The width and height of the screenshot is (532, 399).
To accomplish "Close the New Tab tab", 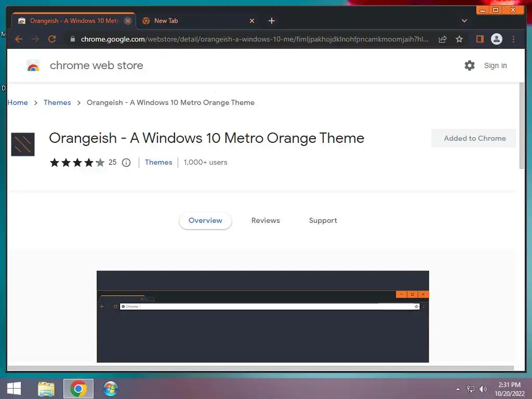I will (x=252, y=21).
